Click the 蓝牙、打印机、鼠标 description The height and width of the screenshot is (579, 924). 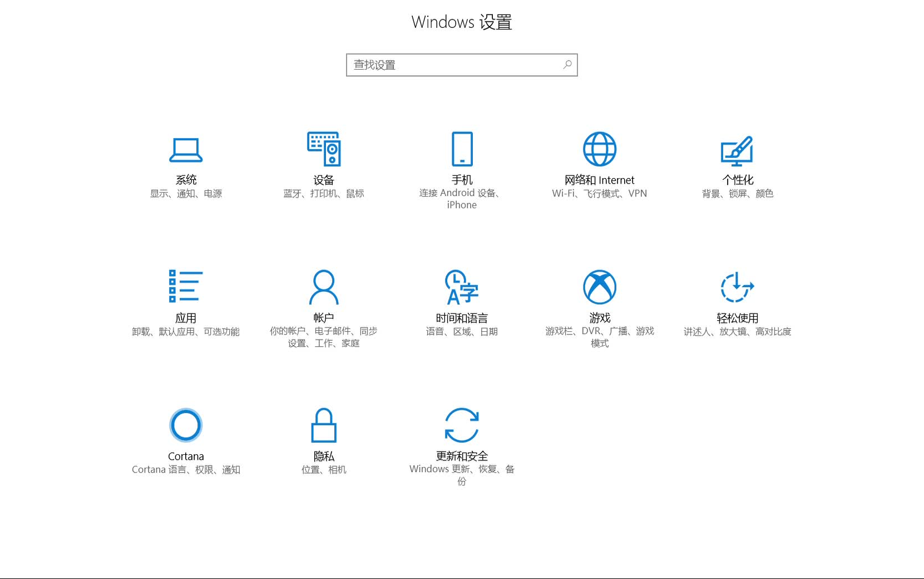pyautogui.click(x=324, y=194)
